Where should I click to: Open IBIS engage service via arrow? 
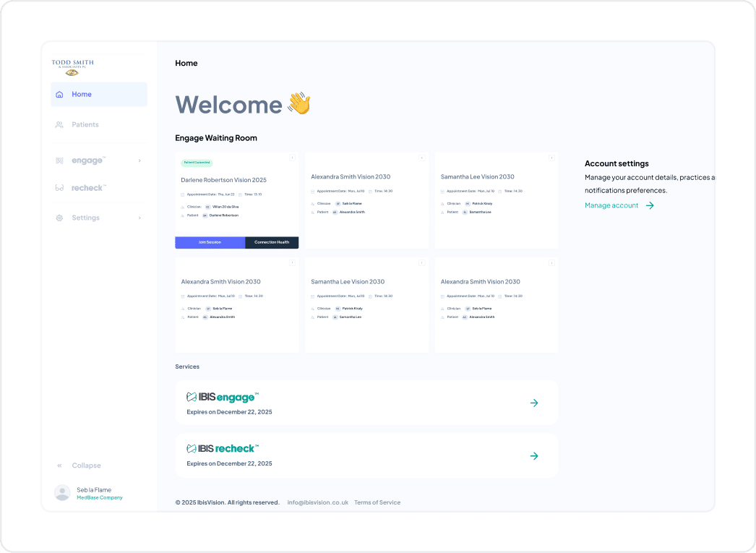(x=534, y=403)
